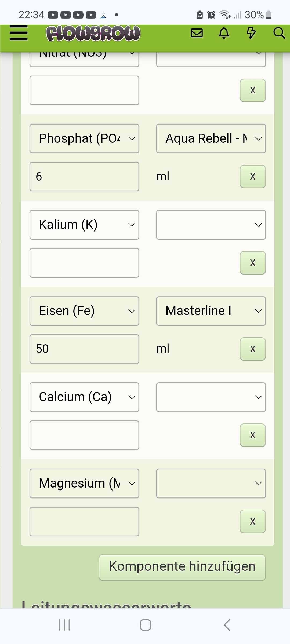The image size is (290, 644).
Task: Open the Masterline I fertilizer dropdown
Action: pos(211,311)
